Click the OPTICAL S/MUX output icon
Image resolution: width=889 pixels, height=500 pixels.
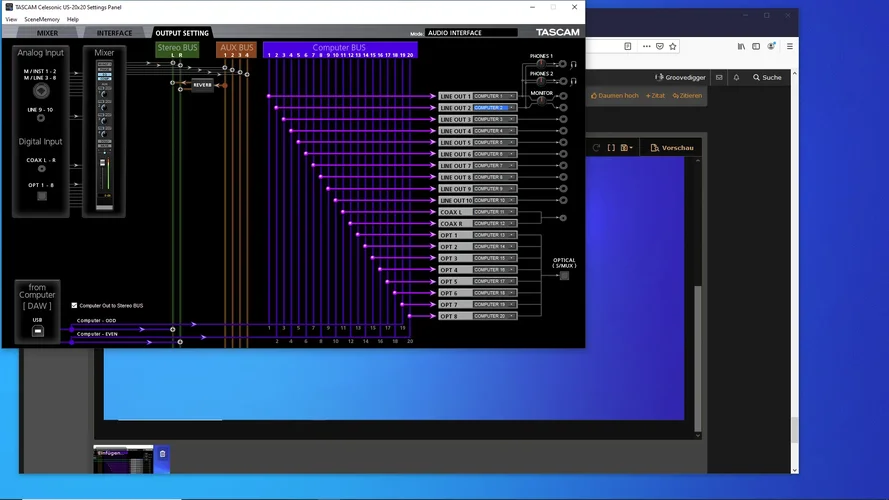[x=564, y=275]
